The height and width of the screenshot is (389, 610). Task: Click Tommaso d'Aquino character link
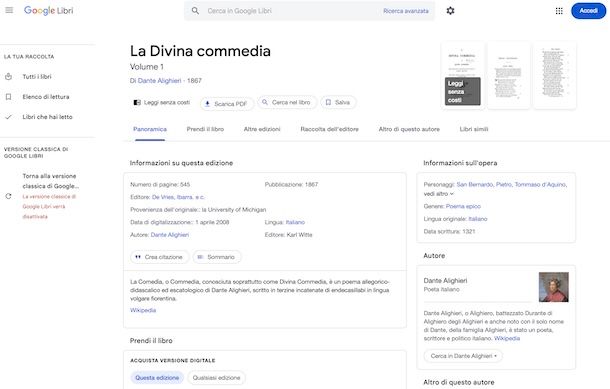tap(541, 184)
